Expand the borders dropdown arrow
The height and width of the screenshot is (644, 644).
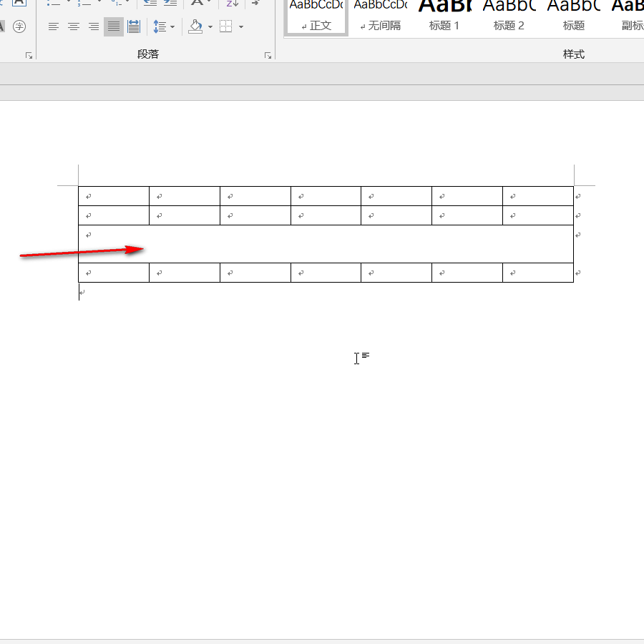click(241, 27)
